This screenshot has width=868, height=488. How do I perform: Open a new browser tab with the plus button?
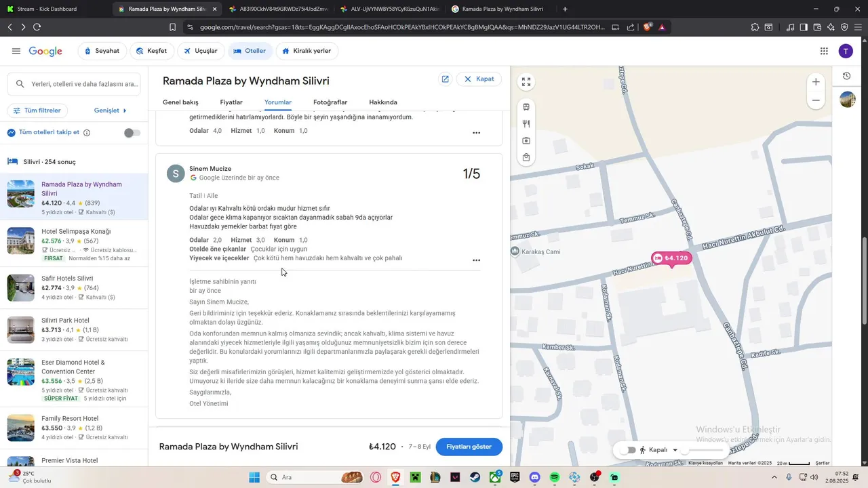(565, 9)
